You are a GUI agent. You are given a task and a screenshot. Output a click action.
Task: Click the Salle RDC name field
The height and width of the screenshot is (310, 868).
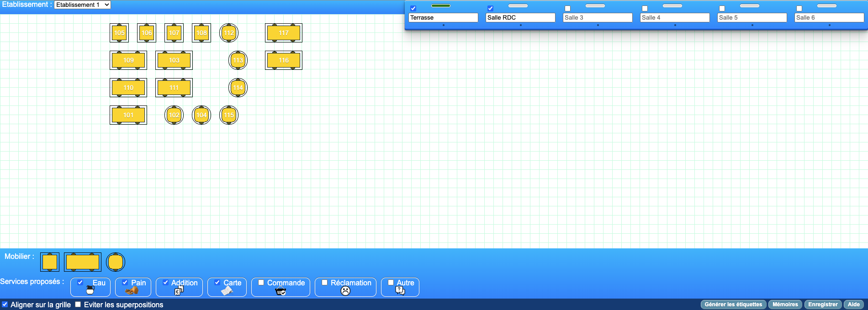[520, 17]
